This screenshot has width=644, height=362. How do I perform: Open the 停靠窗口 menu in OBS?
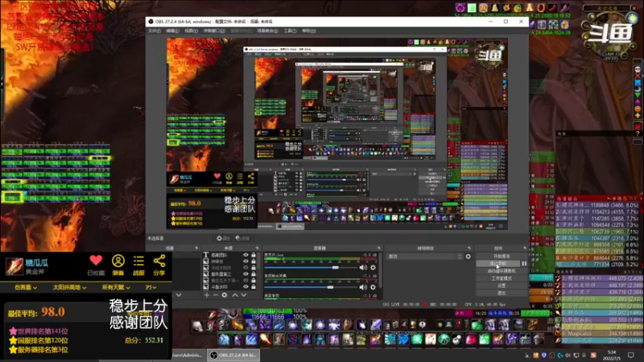coord(214,31)
